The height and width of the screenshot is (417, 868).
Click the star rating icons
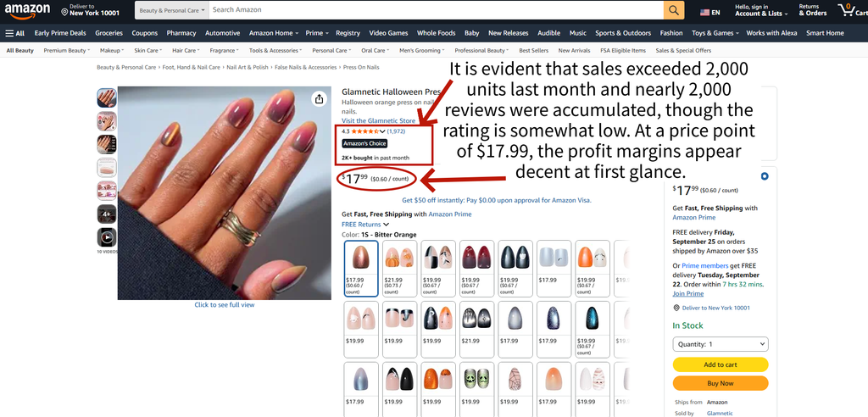(364, 131)
